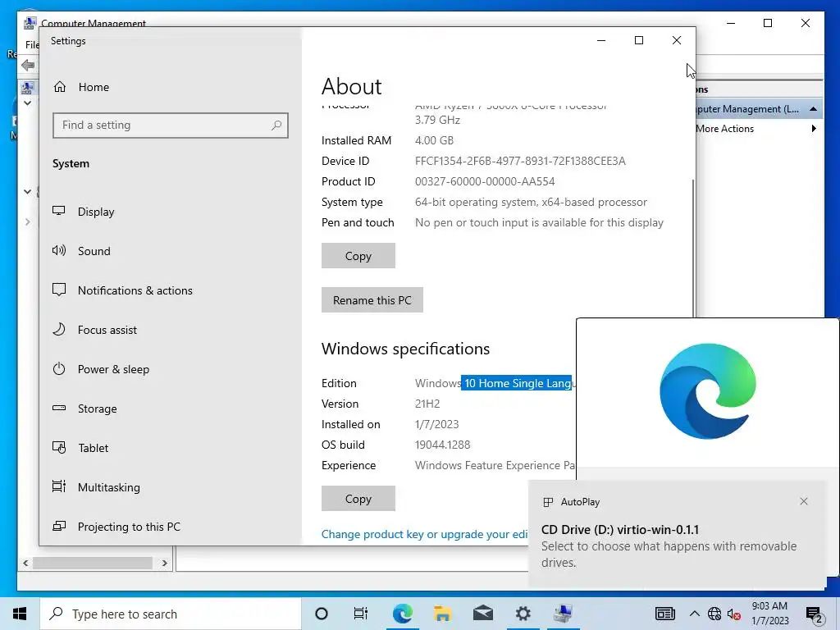Click the Multitasking icon in sidebar
The width and height of the screenshot is (840, 630).
[x=59, y=486]
